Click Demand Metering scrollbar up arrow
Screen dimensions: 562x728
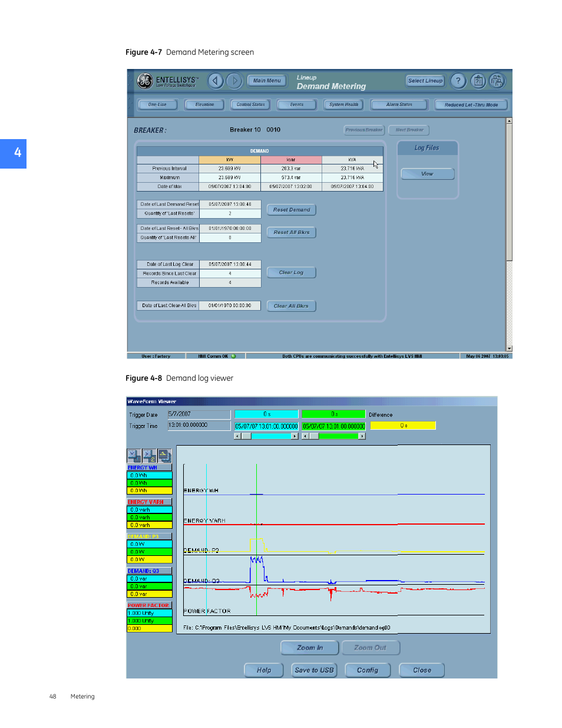click(509, 121)
